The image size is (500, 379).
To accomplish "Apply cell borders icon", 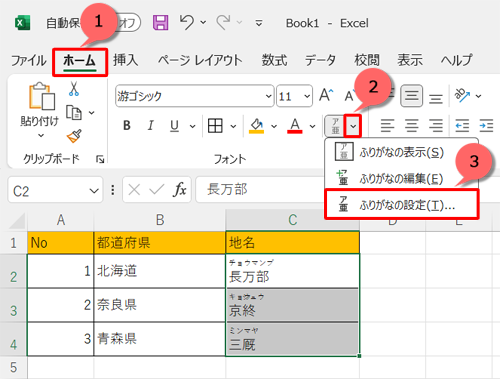I will [215, 126].
